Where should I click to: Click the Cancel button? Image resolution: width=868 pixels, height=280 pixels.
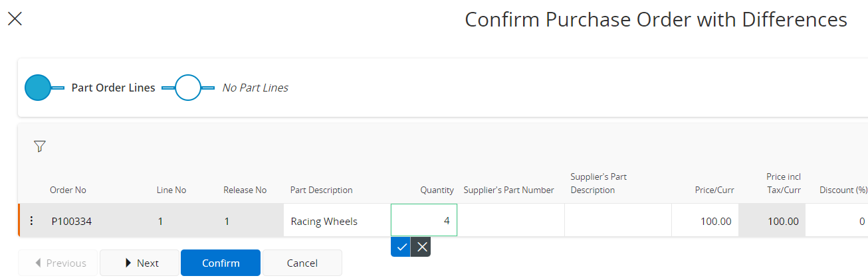pyautogui.click(x=302, y=263)
